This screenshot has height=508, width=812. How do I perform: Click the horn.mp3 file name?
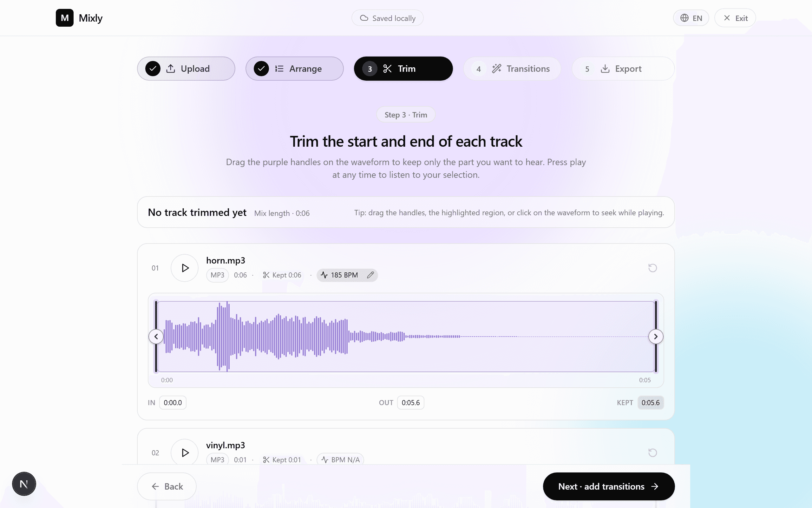tap(226, 260)
